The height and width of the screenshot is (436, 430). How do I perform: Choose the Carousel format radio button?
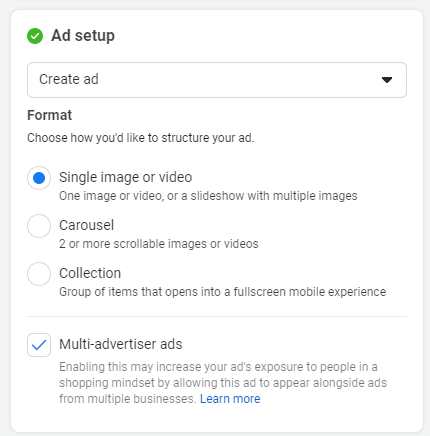[x=39, y=226]
